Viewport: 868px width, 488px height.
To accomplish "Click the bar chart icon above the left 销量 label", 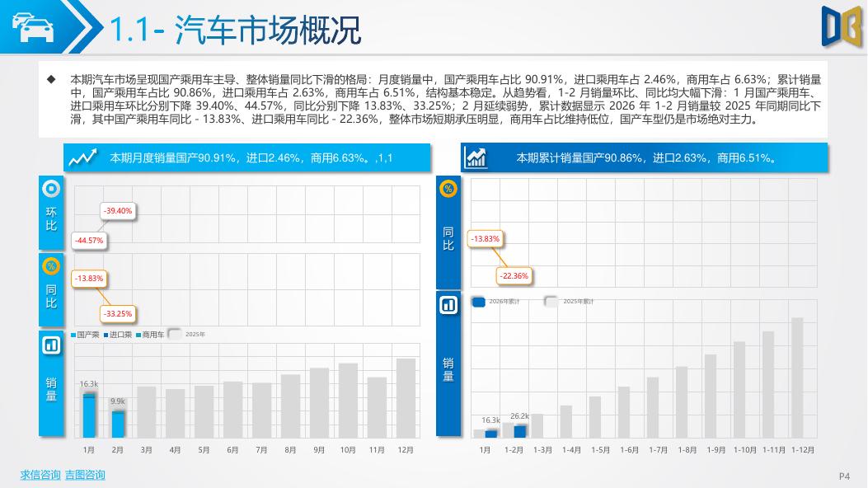I will [x=51, y=345].
